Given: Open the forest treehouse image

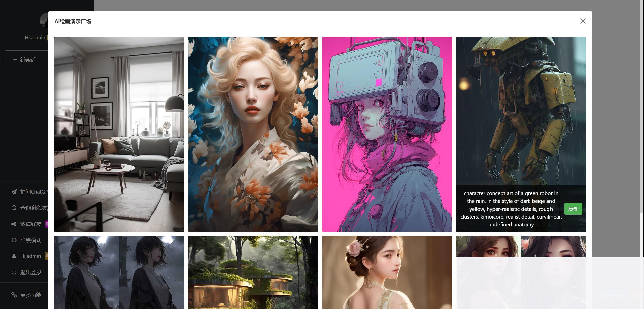Looking at the screenshot, I should [253, 272].
